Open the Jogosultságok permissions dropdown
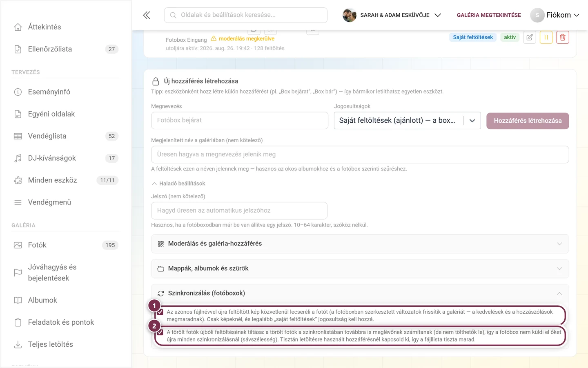Viewport: 588px width, 368px height. [x=408, y=121]
